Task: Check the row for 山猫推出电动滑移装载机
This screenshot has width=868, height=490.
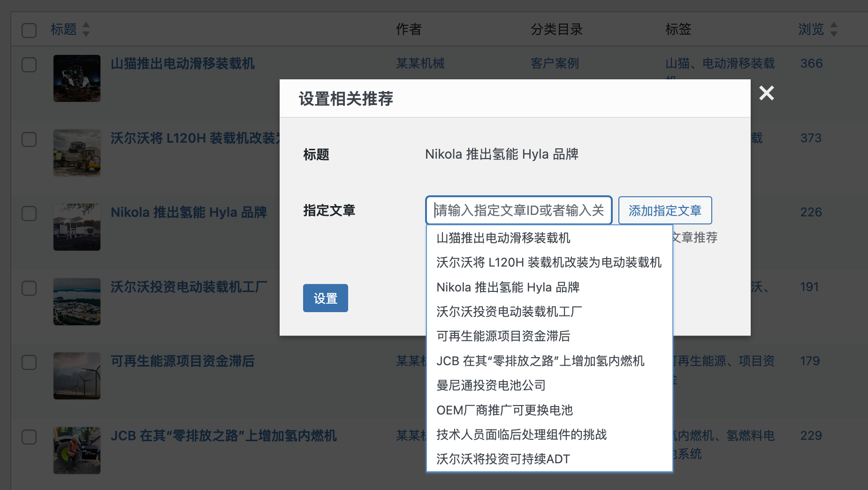Action: coord(29,65)
